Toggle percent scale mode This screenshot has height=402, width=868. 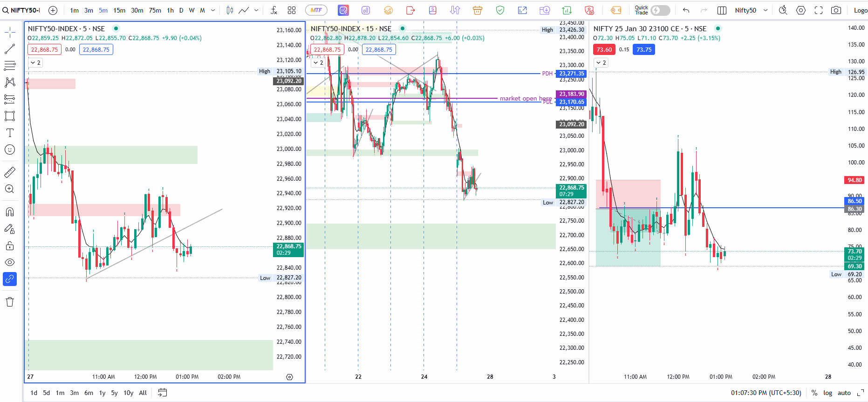(814, 393)
